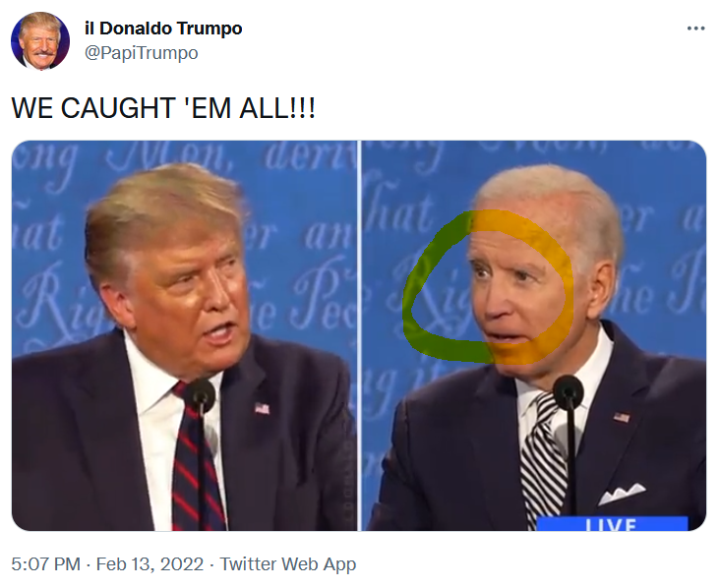Click the white pocket square on the suit
This screenshot has height=588, width=721.
pyautogui.click(x=622, y=494)
